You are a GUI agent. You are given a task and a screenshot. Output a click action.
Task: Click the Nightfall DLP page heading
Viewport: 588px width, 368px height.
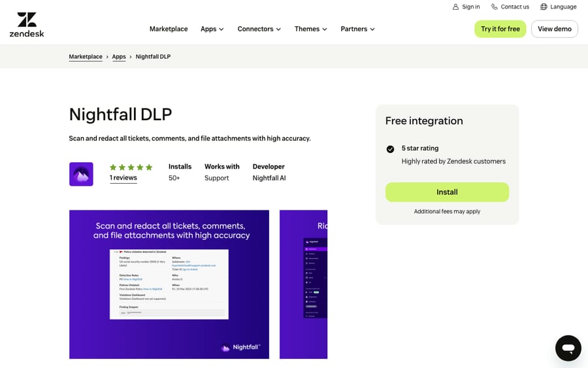(120, 114)
